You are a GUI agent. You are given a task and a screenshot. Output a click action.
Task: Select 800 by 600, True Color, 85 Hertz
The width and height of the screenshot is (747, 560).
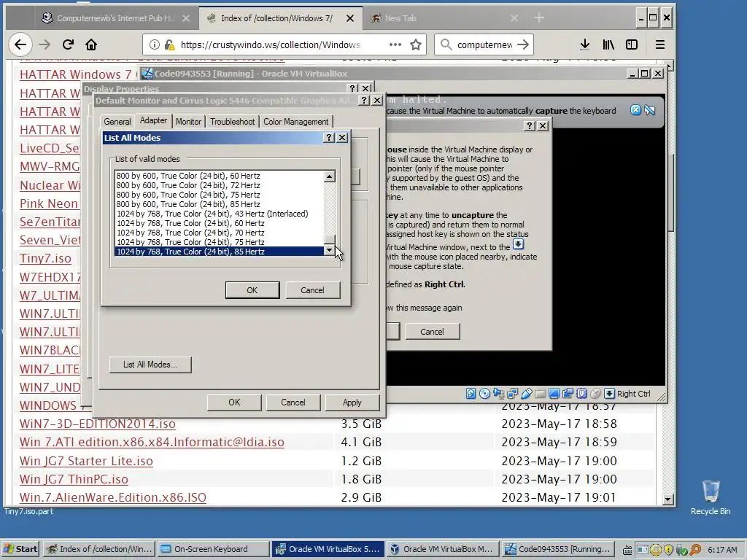point(219,204)
